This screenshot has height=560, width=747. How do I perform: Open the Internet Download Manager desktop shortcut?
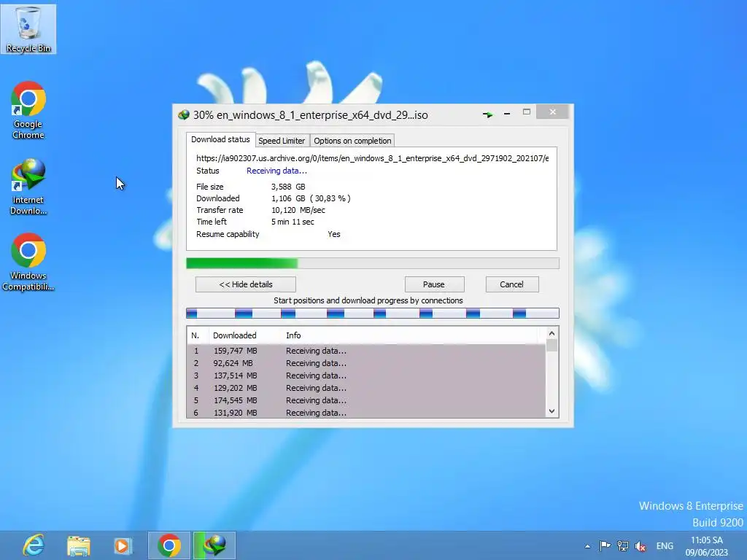(28, 187)
